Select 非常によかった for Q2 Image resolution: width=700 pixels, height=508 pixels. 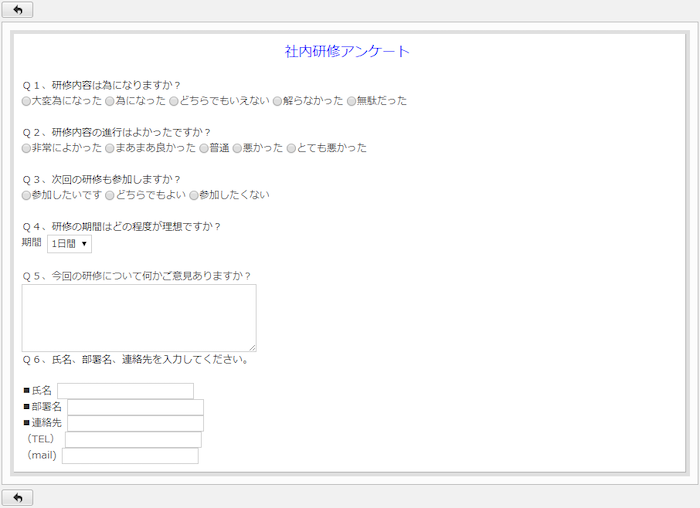point(27,148)
